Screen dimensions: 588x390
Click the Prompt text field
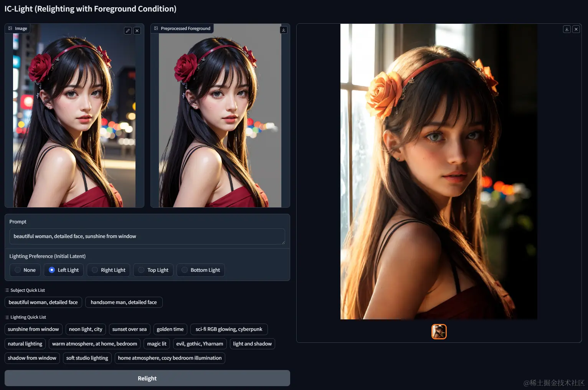click(x=147, y=236)
